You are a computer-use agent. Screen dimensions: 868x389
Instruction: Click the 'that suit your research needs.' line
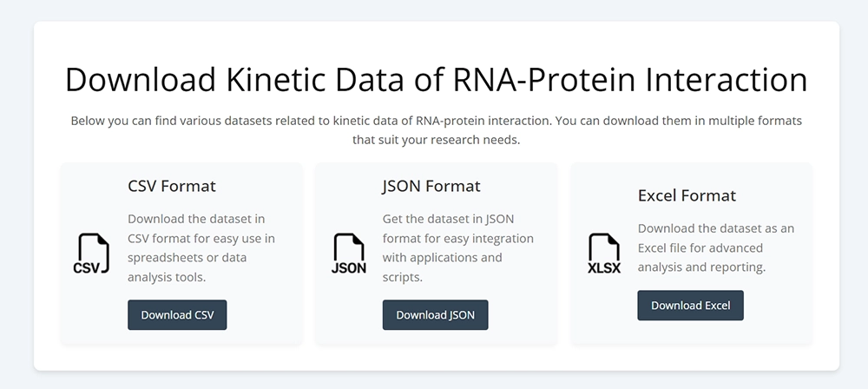pos(437,140)
